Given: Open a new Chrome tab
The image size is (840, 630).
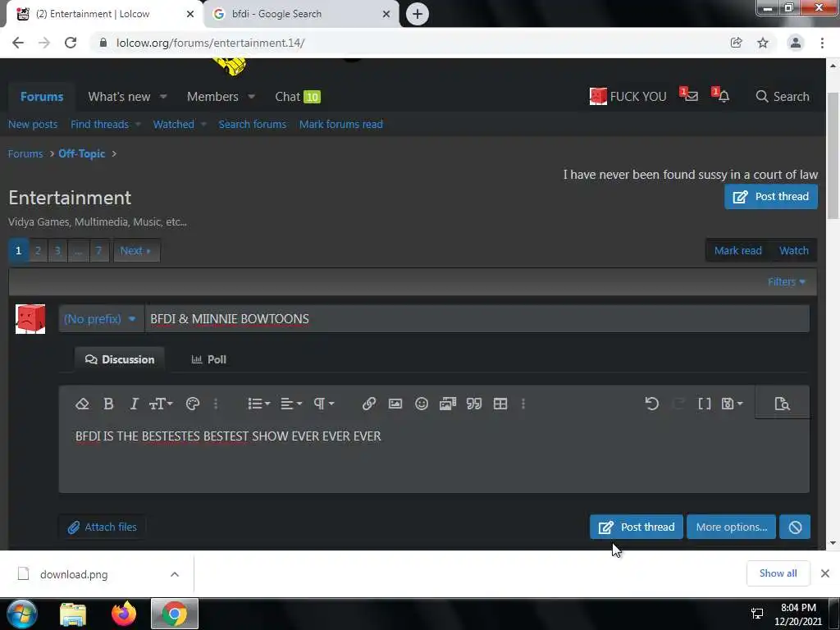Looking at the screenshot, I should 418,14.
